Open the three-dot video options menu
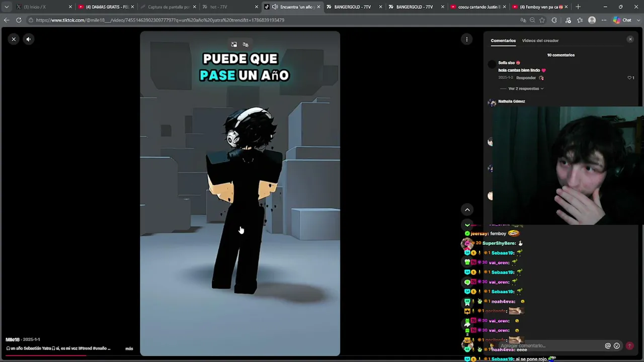This screenshot has height=362, width=644. click(x=467, y=39)
